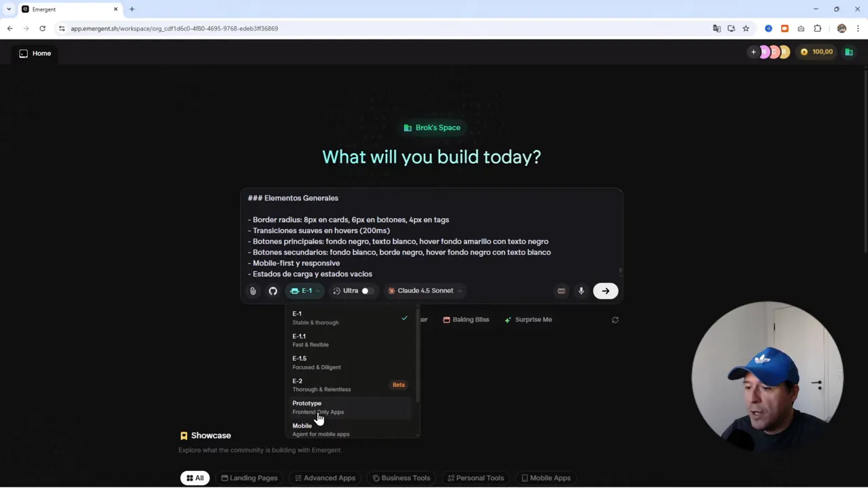Navigate Home using the sidebar Home icon
Viewport: 868px width, 488px height.
coord(23,53)
